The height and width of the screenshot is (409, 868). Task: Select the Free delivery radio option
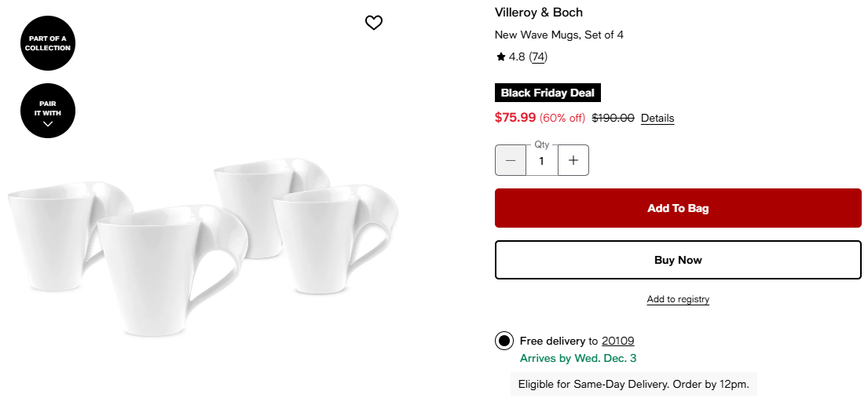pos(504,341)
